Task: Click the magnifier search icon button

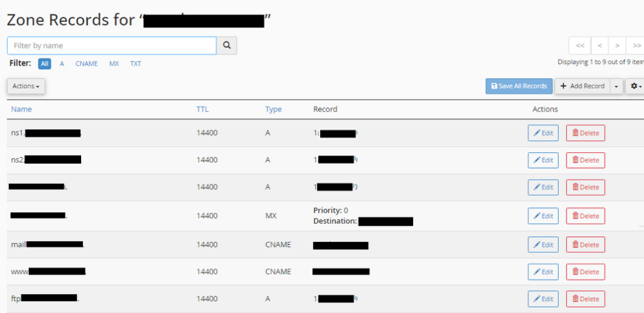Action: coord(226,46)
